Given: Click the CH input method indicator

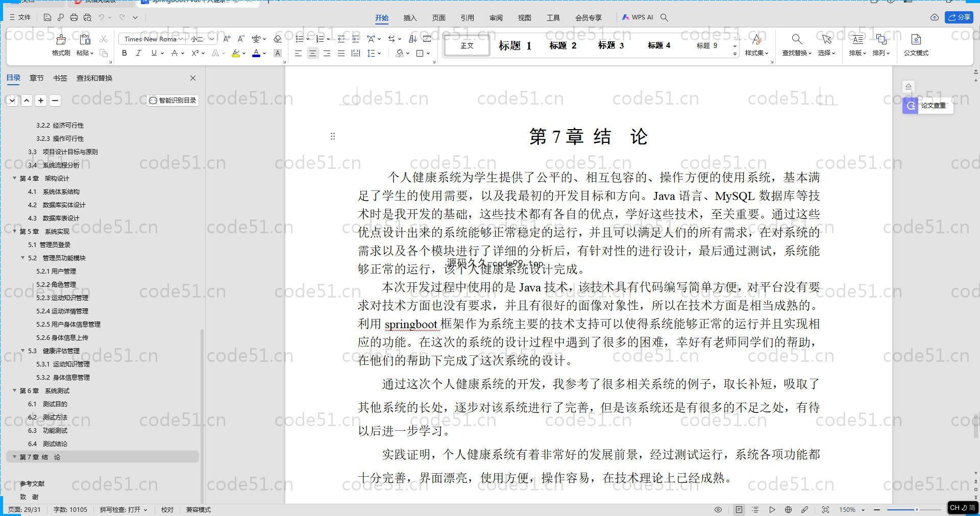Looking at the screenshot, I should pyautogui.click(x=963, y=508).
